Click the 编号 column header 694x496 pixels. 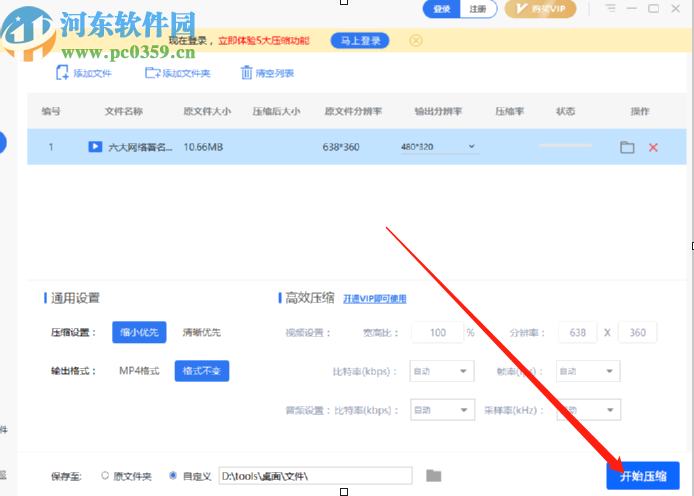tap(51, 111)
